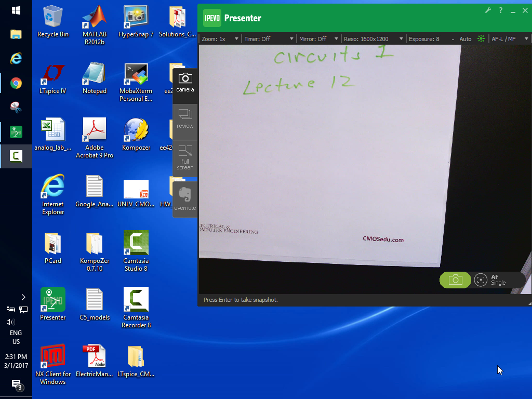The image size is (532, 399).
Task: Expand the Zoom 1x dropdown
Action: point(220,39)
